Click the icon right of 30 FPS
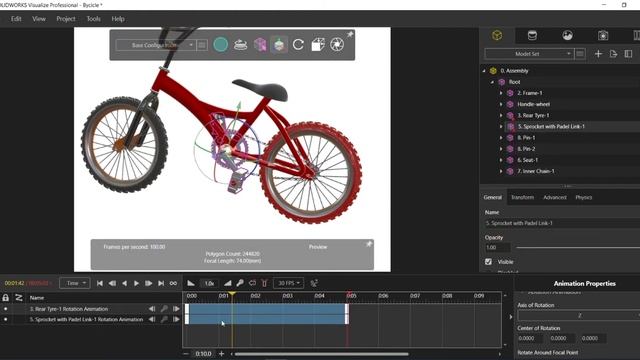Viewport: 640px width, 360px height. pyautogui.click(x=314, y=283)
